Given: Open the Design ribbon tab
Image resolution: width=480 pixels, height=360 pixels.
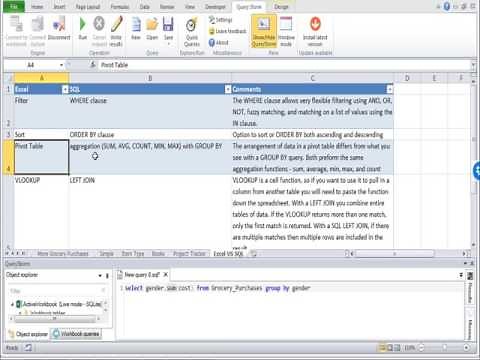Looking at the screenshot, I should coord(281,7).
